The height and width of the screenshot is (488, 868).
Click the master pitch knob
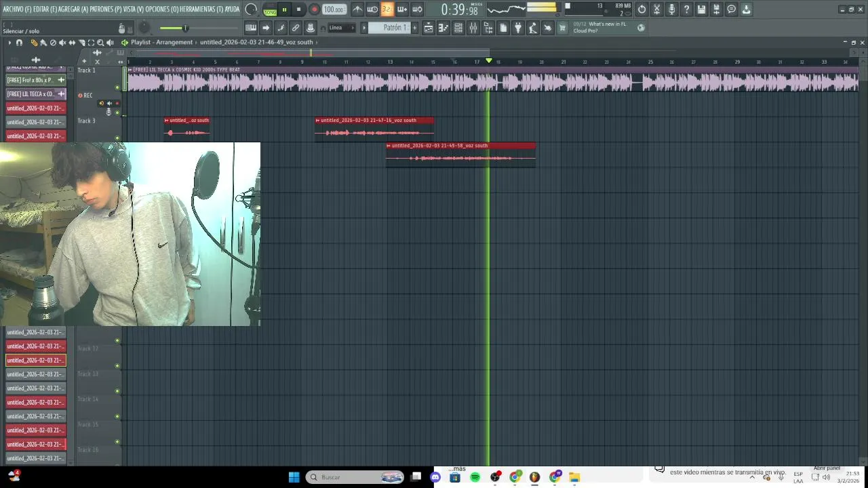(x=144, y=28)
